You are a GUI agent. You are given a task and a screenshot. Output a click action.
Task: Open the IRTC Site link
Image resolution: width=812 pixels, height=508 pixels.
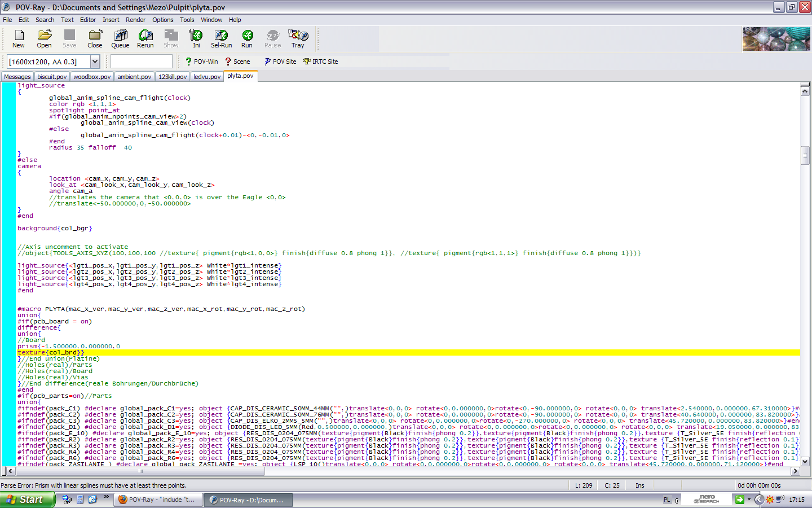[320, 62]
